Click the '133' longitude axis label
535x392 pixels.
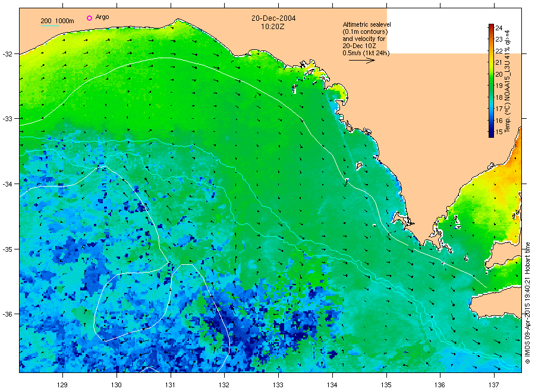pos(278,385)
